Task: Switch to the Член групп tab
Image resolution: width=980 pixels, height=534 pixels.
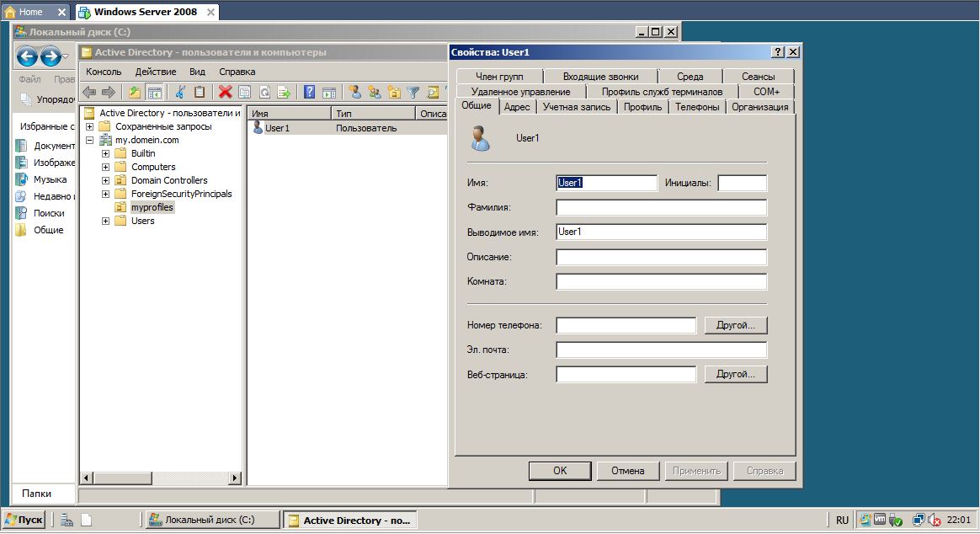Action: pyautogui.click(x=499, y=77)
